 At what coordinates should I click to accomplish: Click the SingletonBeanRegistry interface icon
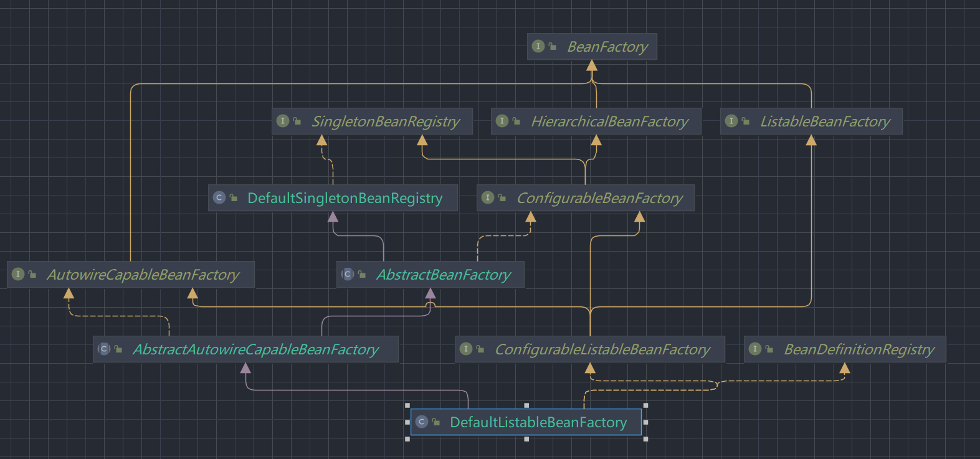pos(283,121)
